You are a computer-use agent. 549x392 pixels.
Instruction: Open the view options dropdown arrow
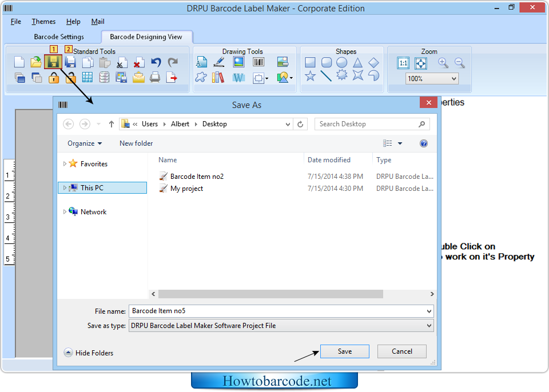pyautogui.click(x=400, y=143)
